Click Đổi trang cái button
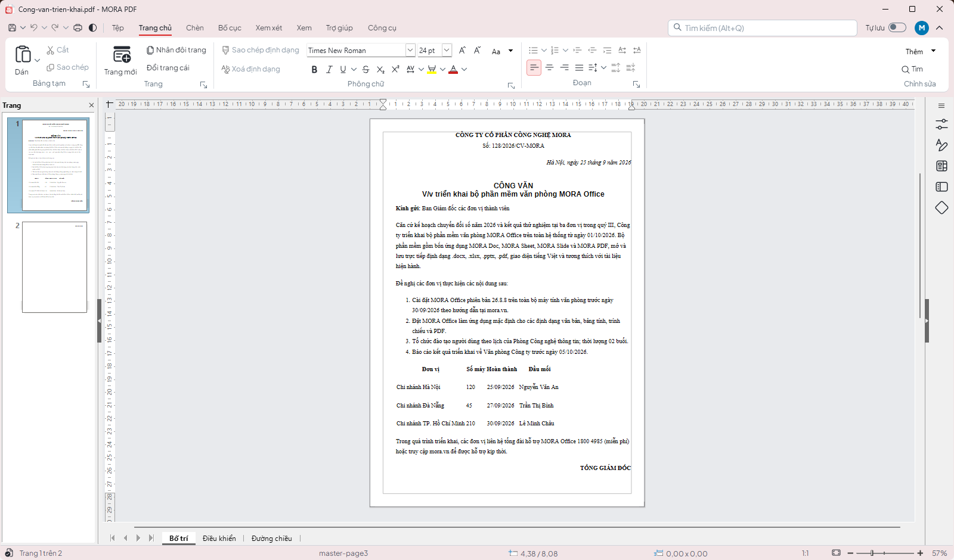 click(168, 68)
